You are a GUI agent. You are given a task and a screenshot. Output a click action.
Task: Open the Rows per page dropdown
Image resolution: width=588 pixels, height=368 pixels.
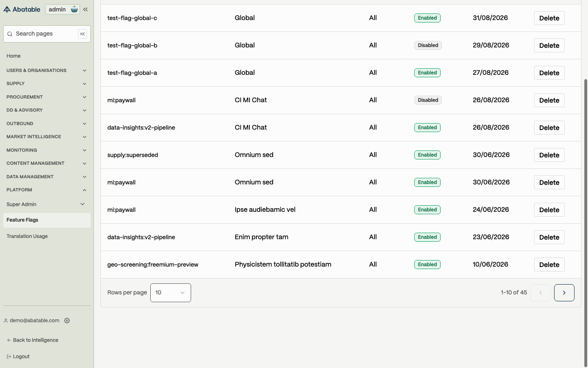[x=171, y=293]
